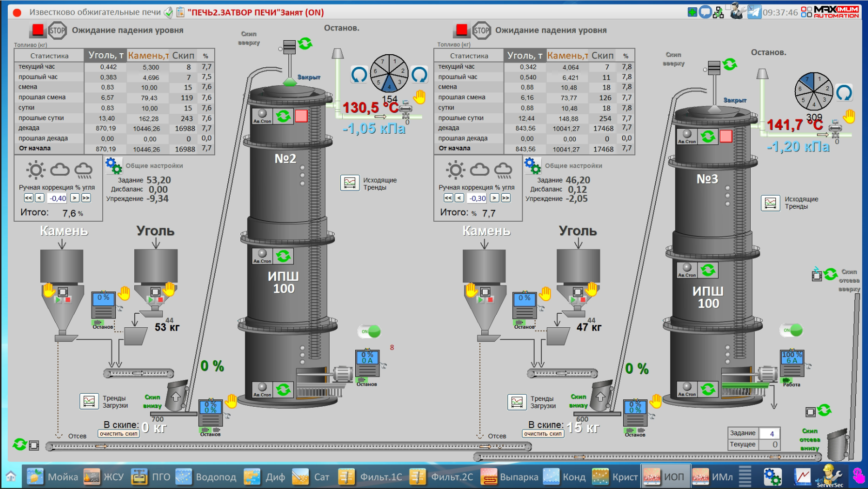This screenshot has width=868, height=489.
Task: Increase kiln №2 coal correction with single '>' arrow
Action: [x=75, y=198]
